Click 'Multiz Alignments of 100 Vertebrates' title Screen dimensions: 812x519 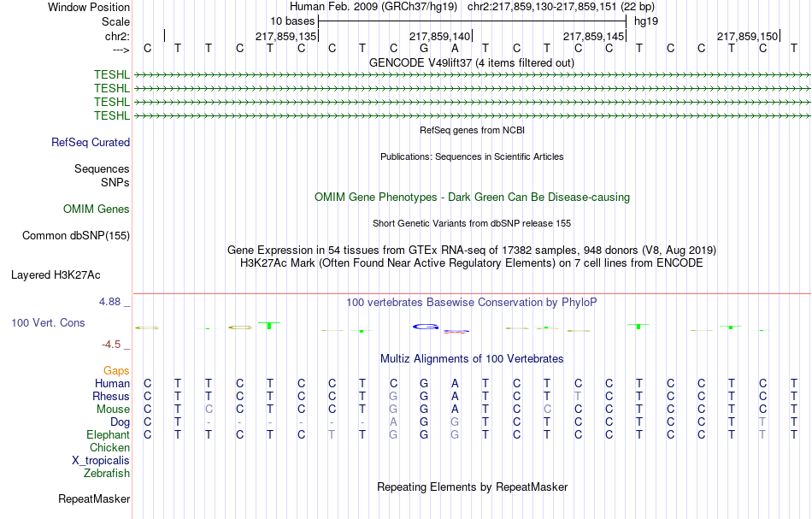click(472, 358)
